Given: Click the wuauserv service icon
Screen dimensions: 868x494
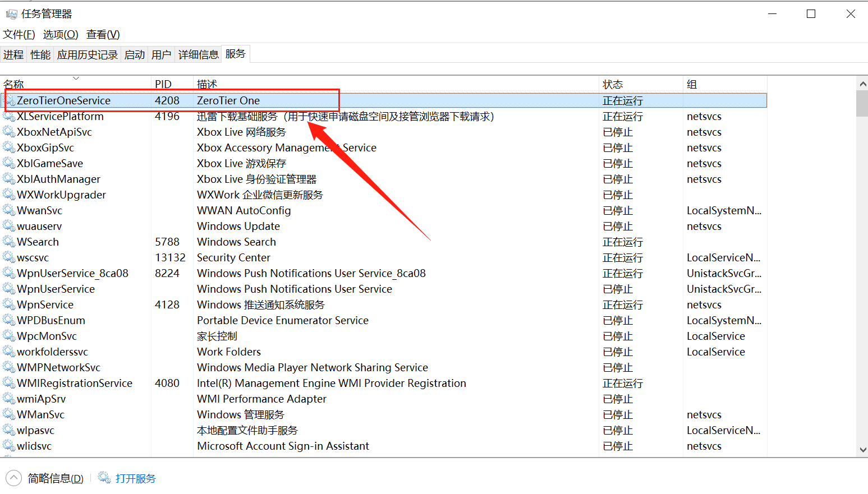Looking at the screenshot, I should click(x=9, y=226).
